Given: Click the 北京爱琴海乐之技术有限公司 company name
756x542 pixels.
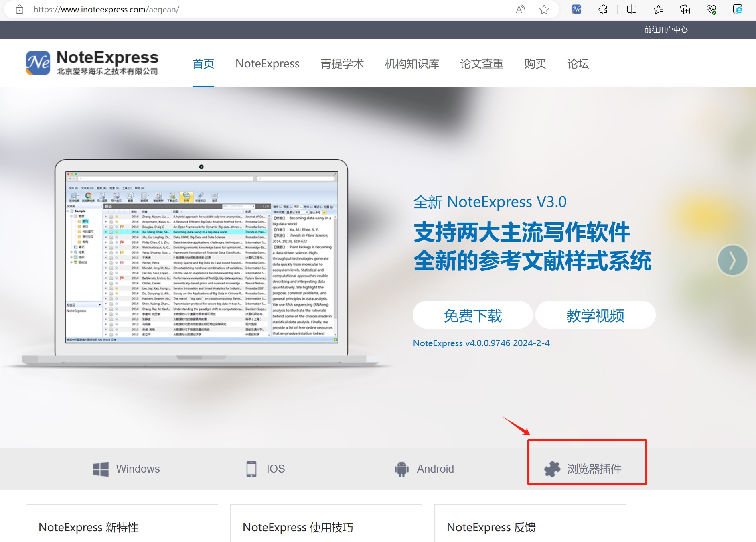Looking at the screenshot, I should point(107,71).
